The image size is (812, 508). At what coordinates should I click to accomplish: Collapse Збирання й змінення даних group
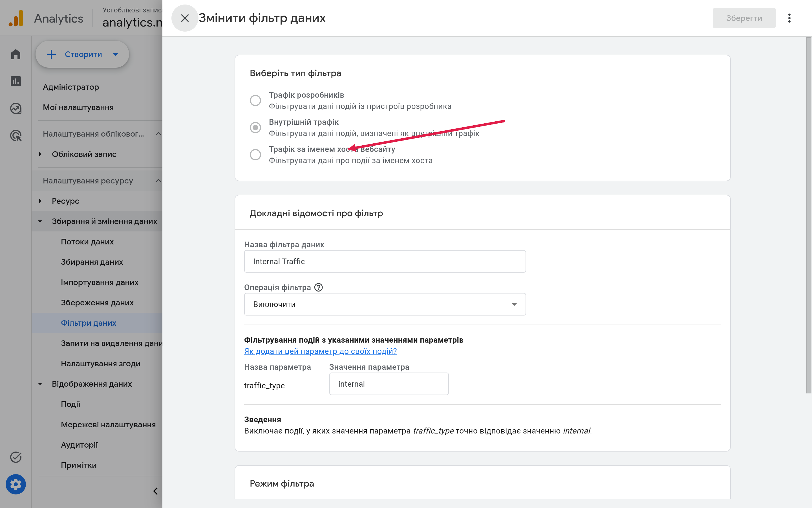tap(40, 222)
